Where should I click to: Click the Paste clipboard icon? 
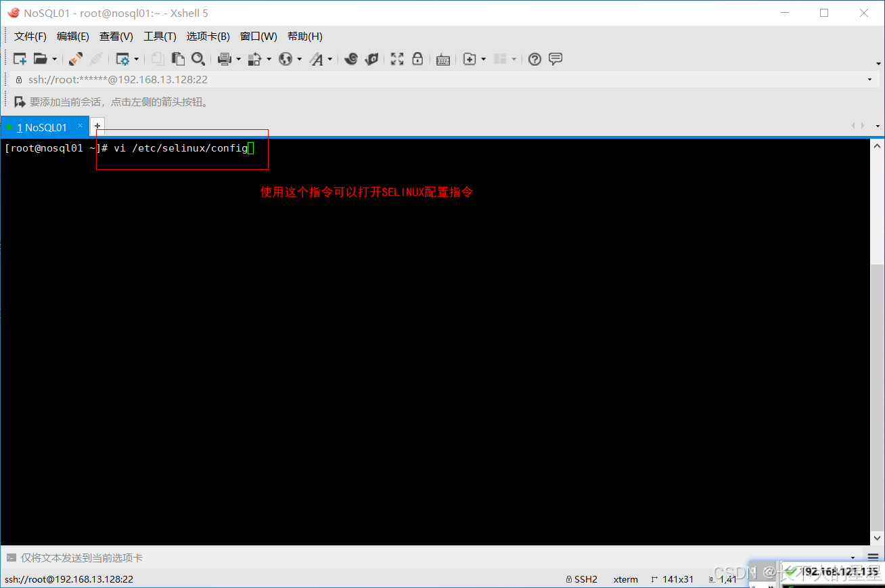[178, 59]
